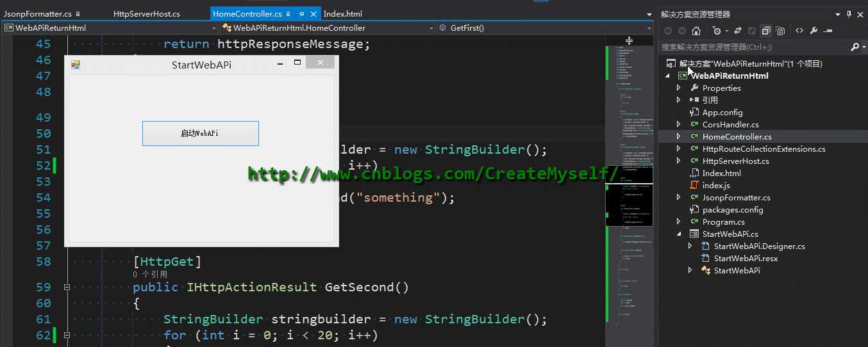Open Properties via the wrench icon
This screenshot has height=347, width=868.
point(814,31)
